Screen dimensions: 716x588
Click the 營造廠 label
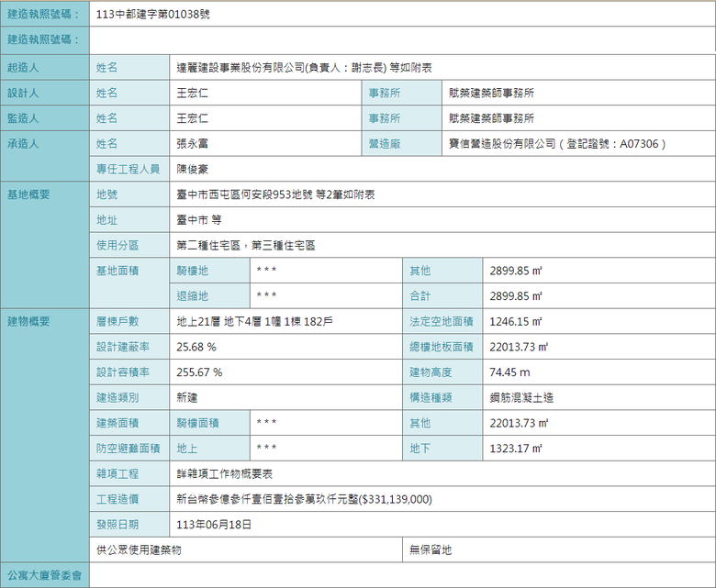tap(385, 144)
